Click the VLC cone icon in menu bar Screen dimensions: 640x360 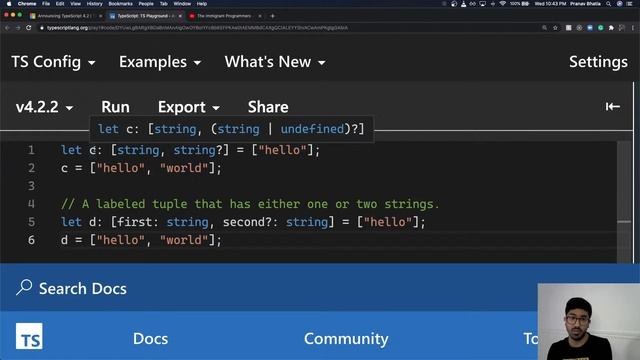point(463,4)
